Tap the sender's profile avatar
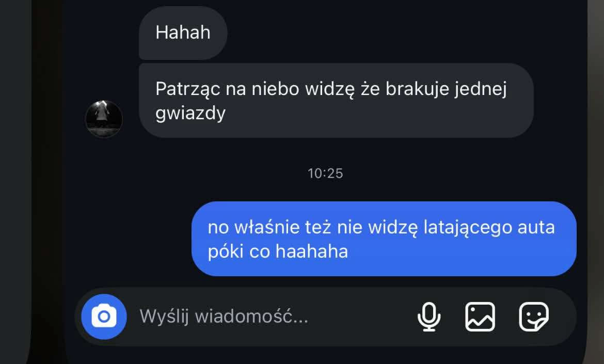Screen dimensions: 604x364 click(x=104, y=119)
